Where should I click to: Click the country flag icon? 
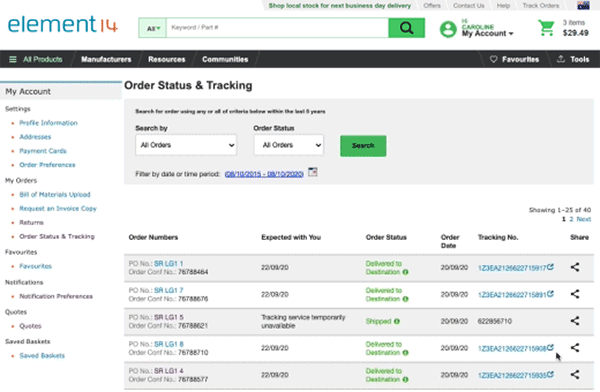pos(583,5)
